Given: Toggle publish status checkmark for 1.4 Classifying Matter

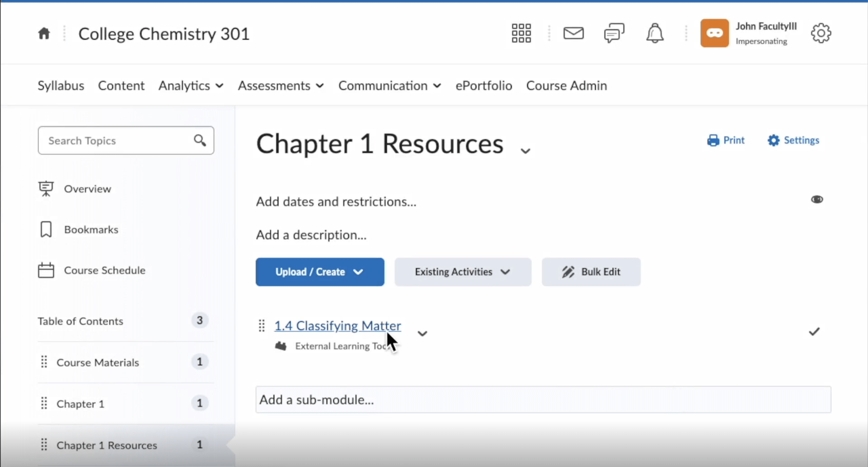Looking at the screenshot, I should click(814, 331).
